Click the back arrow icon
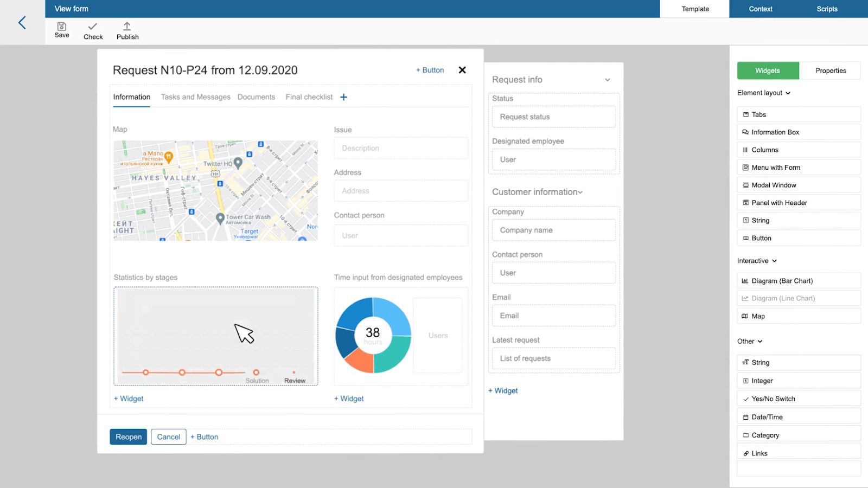The width and height of the screenshot is (868, 488). tap(22, 22)
